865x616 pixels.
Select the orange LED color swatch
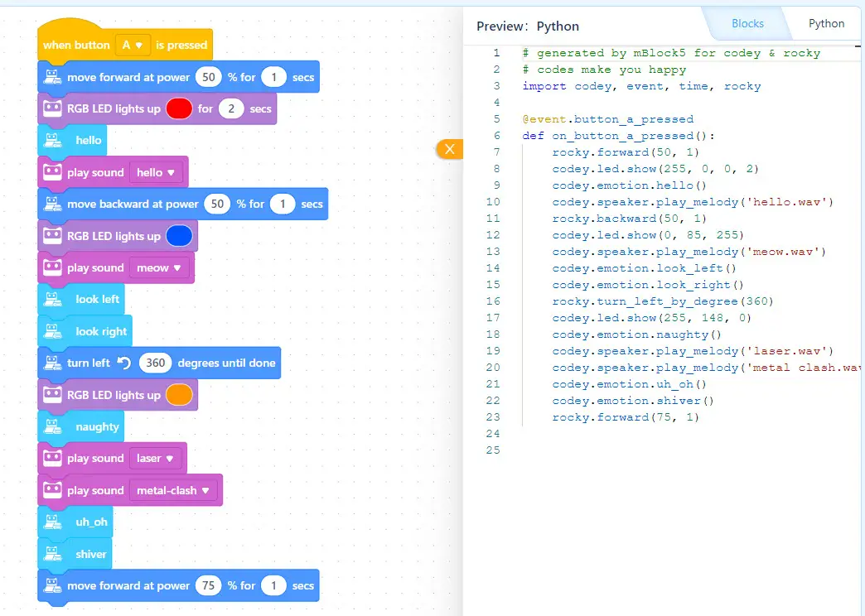point(179,395)
